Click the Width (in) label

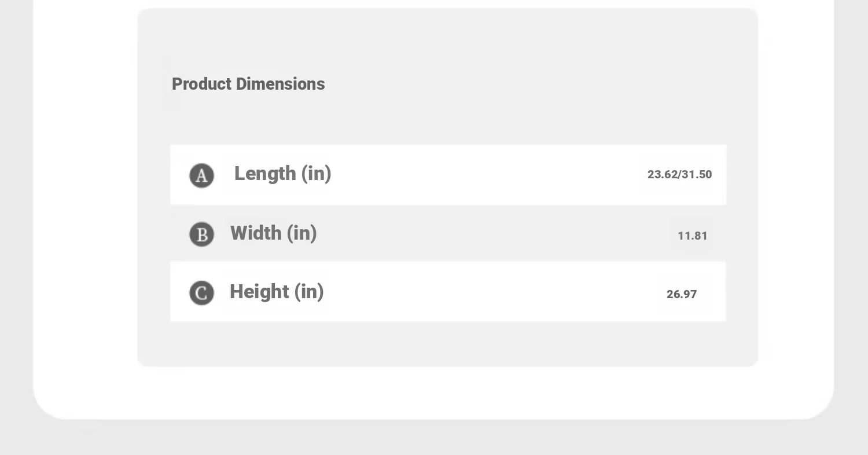[x=274, y=233]
